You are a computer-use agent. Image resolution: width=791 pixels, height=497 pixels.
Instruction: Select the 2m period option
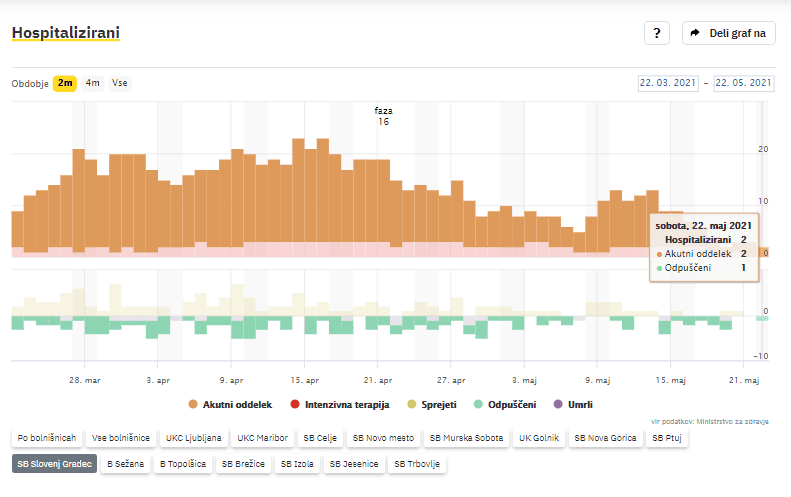[65, 83]
